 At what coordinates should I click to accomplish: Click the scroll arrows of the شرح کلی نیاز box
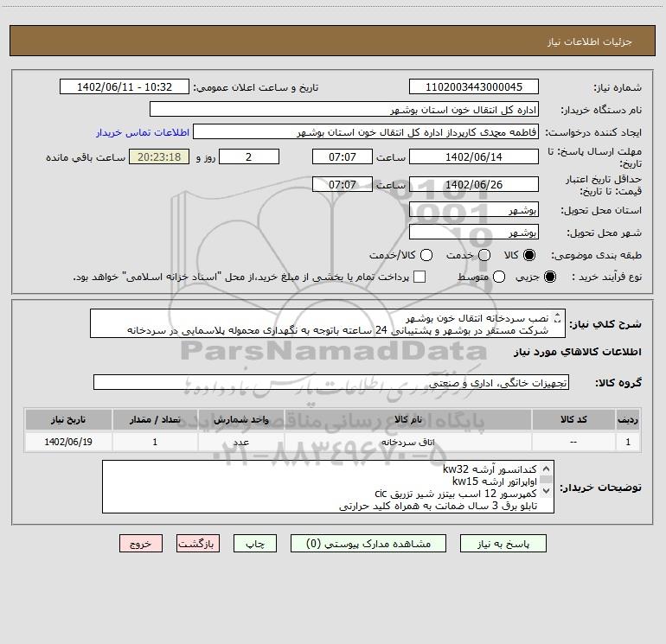tap(558, 317)
